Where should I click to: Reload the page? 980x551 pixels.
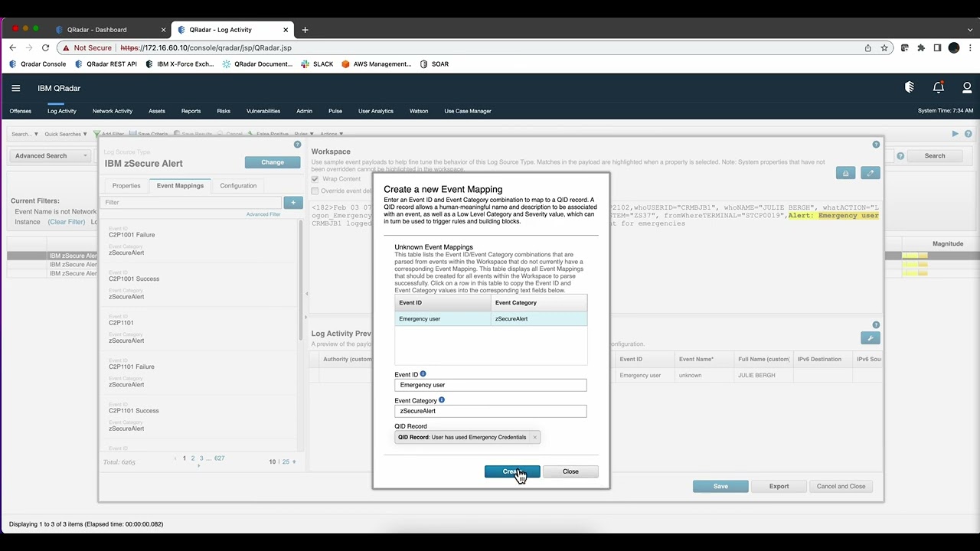point(45,47)
